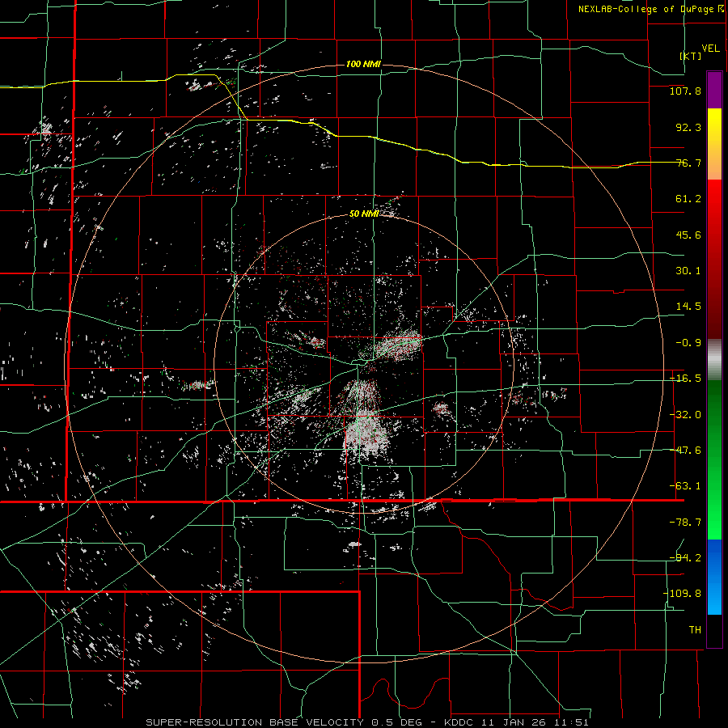The image size is (728, 728).
Task: Select the 61.2 velocity value
Action: [688, 199]
